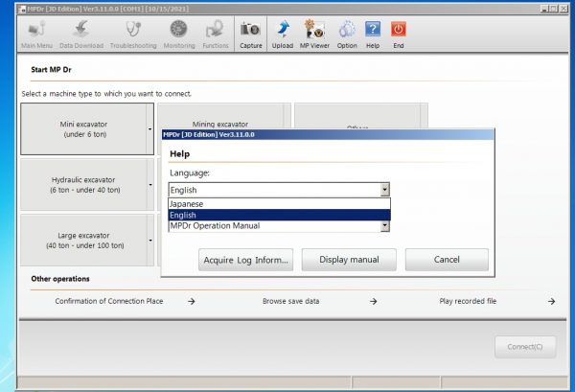
Task: Open the Language combo box arrow
Action: coord(384,190)
